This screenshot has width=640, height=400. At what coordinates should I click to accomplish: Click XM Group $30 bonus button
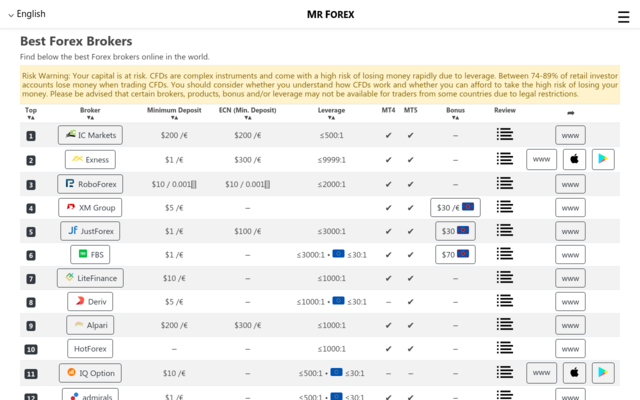click(455, 207)
